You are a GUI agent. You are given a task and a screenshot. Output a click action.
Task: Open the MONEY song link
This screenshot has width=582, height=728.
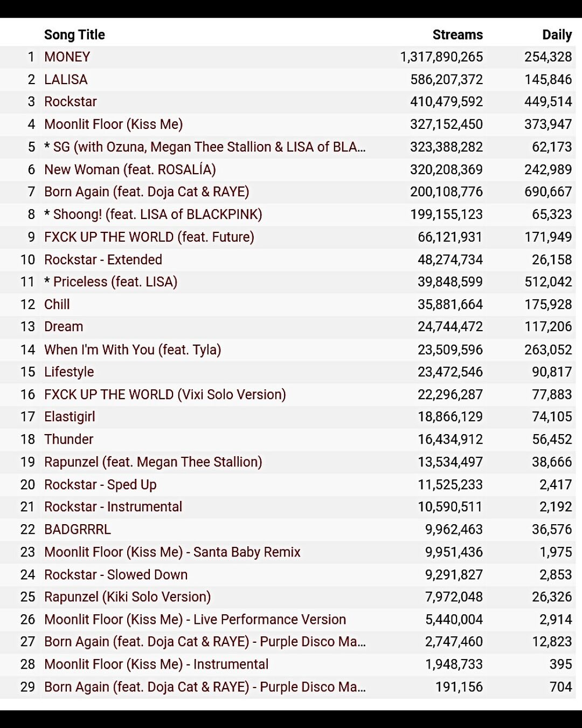coord(67,57)
